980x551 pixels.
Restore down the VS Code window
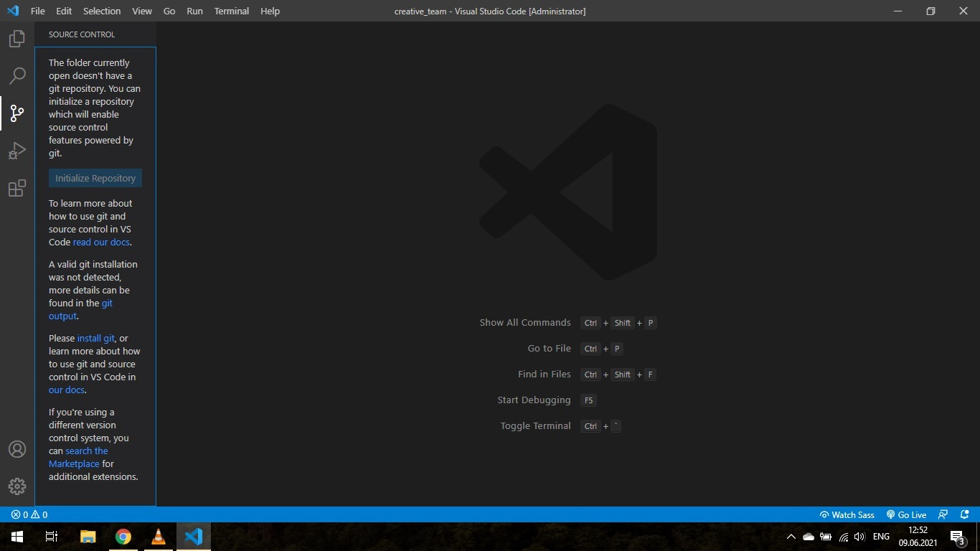[x=930, y=11]
